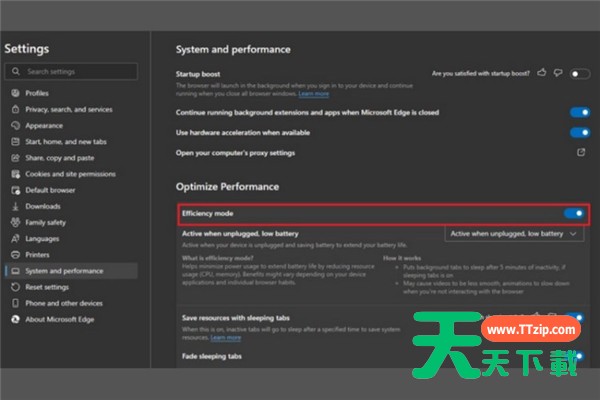Open Phone and other devices
This screenshot has height=400, width=600.
pos(64,303)
